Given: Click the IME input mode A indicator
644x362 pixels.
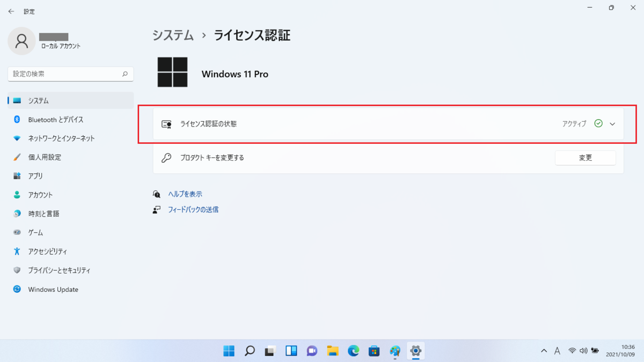Looking at the screenshot, I should [557, 351].
